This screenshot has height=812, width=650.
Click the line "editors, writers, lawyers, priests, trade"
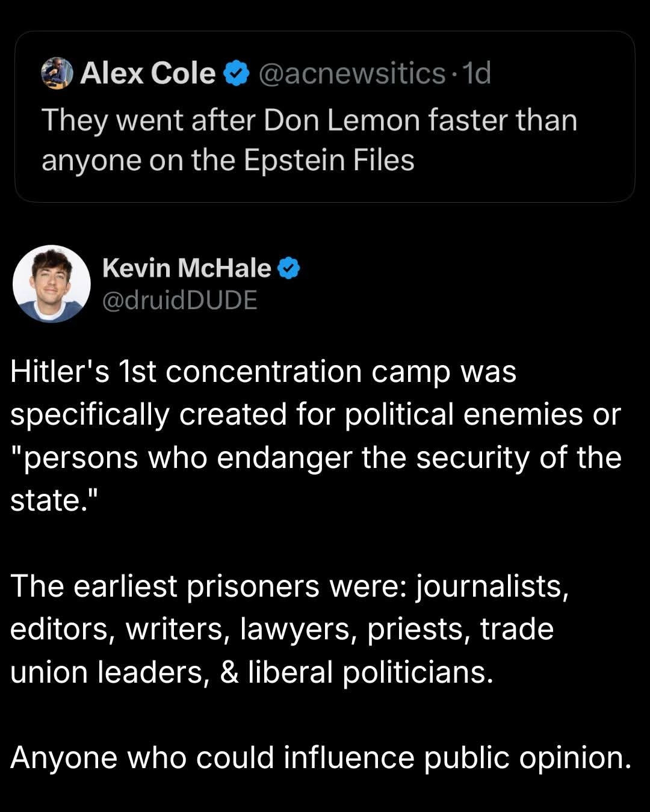282,629
